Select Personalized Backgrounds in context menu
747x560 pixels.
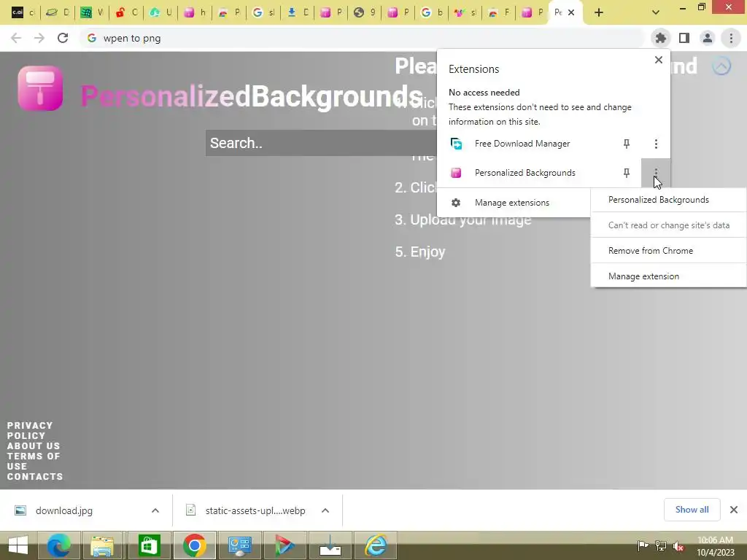click(668, 200)
